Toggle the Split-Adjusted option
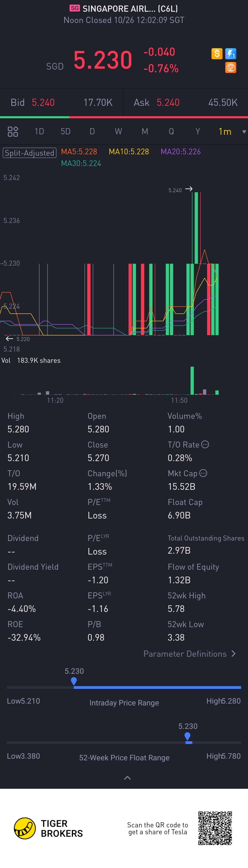 30,153
